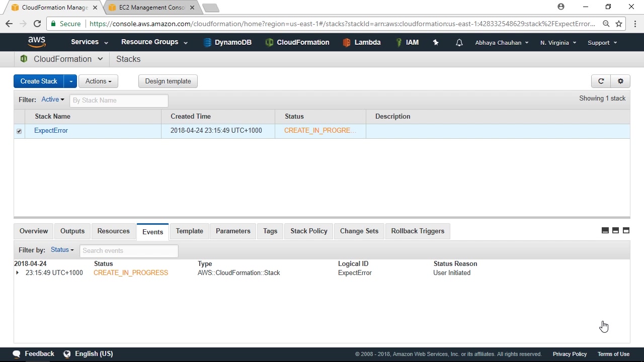644x362 pixels.
Task: Click the Create Stack button
Action: click(x=39, y=81)
